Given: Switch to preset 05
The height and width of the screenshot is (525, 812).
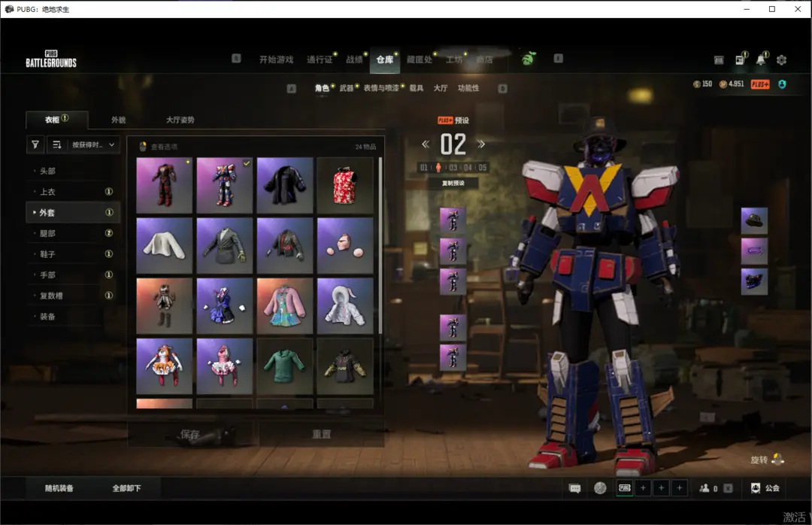Looking at the screenshot, I should pyautogui.click(x=483, y=168).
